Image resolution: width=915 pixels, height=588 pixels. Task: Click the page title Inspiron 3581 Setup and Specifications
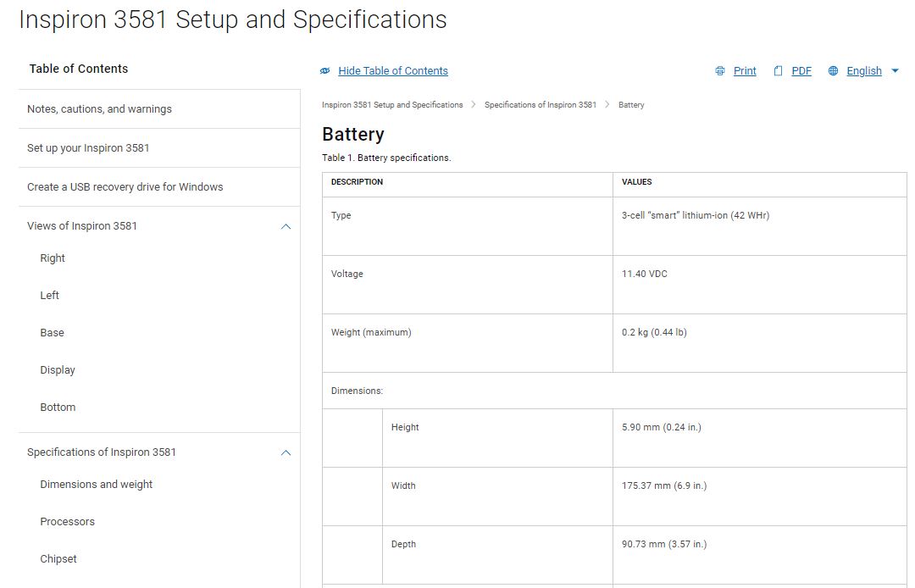tap(233, 19)
